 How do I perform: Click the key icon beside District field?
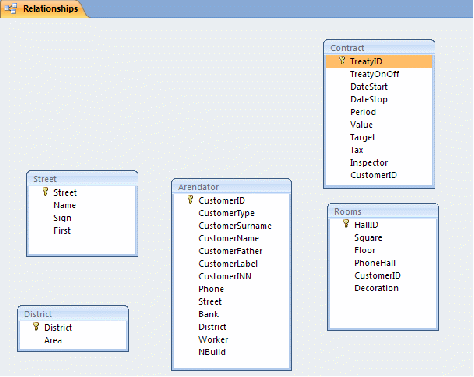(x=36, y=327)
